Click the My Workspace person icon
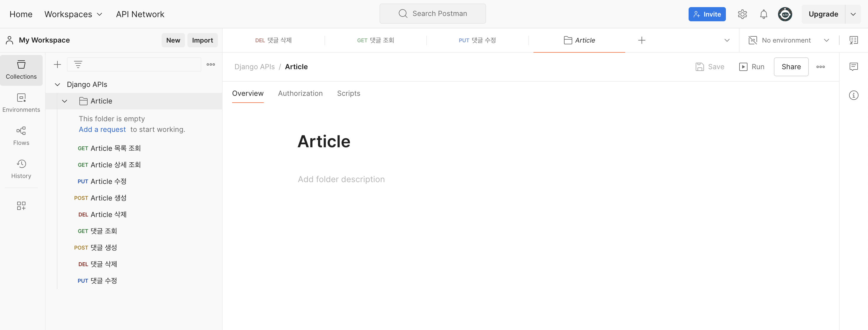868x330 pixels. (9, 41)
